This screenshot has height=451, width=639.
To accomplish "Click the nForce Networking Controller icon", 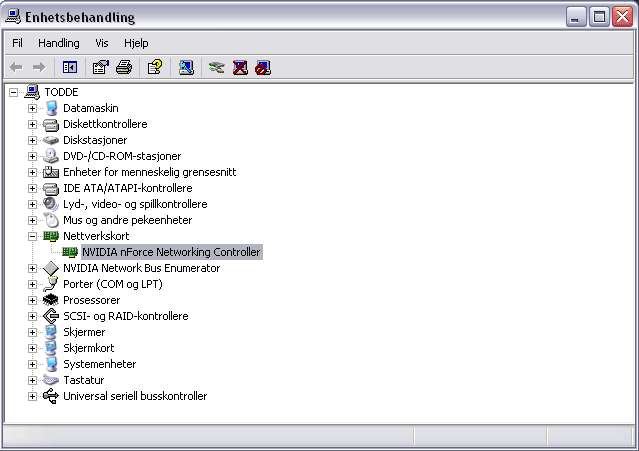I will click(x=70, y=252).
